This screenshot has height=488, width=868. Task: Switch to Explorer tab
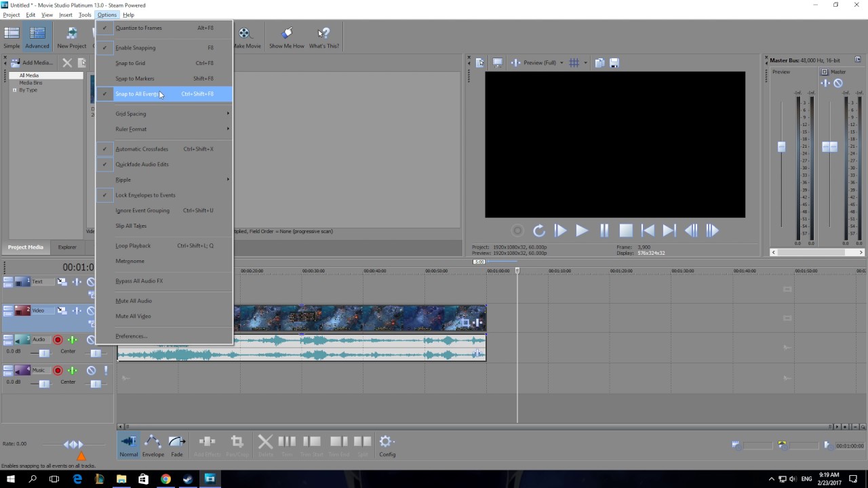[67, 247]
